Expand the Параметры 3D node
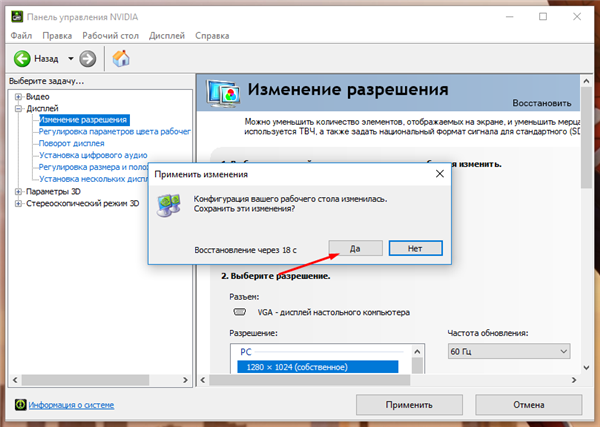Viewport: 600px width, 427px height. tap(18, 191)
